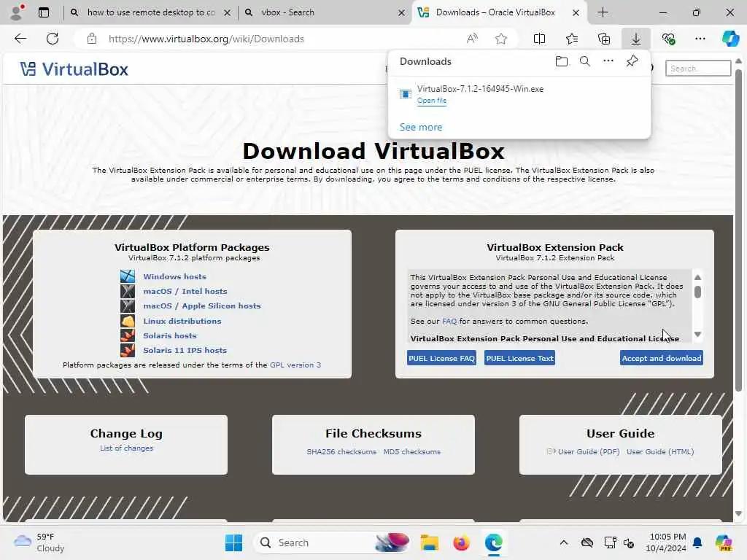Open the Solaris hosts link
Image resolution: width=747 pixels, height=560 pixels.
pyautogui.click(x=169, y=335)
